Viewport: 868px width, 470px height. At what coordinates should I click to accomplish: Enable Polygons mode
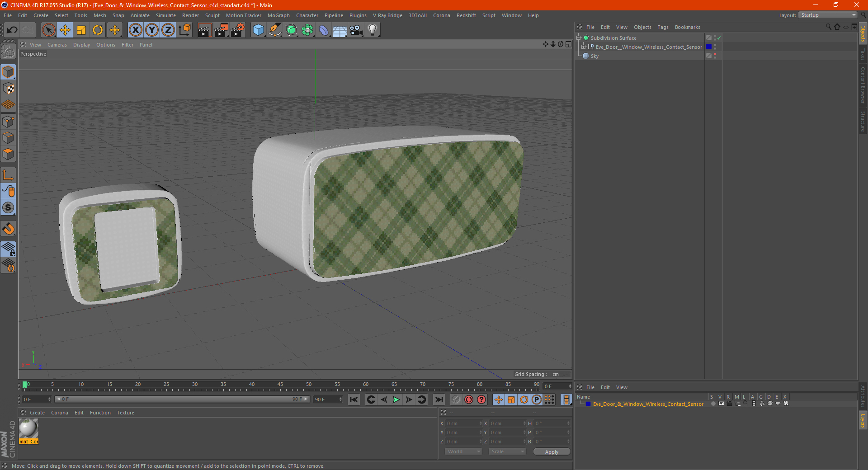point(8,154)
